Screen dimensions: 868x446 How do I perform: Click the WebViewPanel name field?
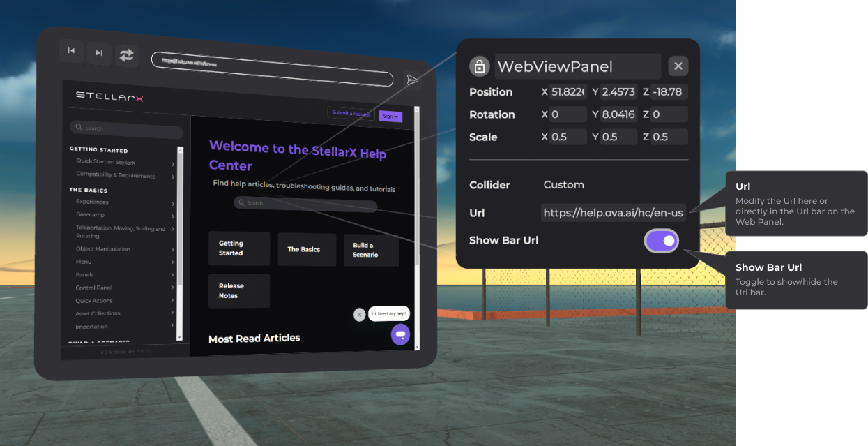pos(578,66)
